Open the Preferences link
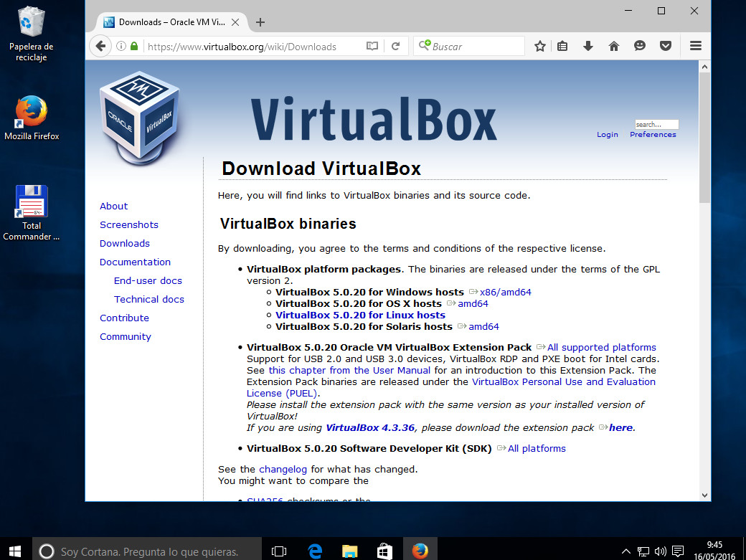Screen dimensions: 746x560 (653, 135)
